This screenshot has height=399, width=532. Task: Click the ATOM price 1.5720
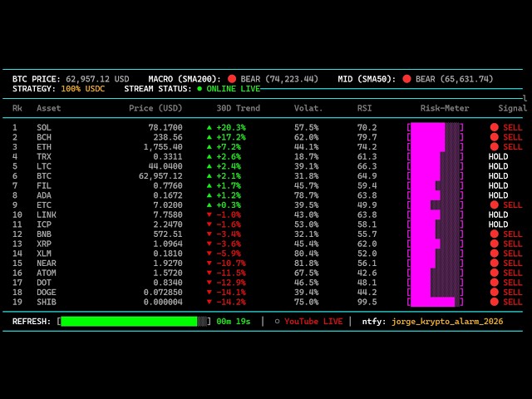tap(168, 273)
